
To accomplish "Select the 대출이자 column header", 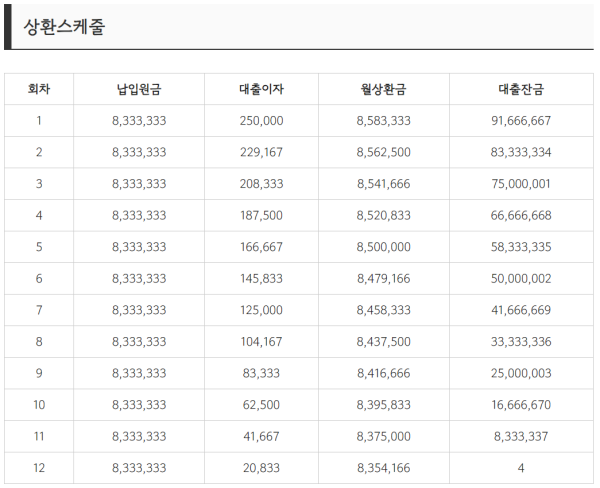I will click(x=261, y=89).
